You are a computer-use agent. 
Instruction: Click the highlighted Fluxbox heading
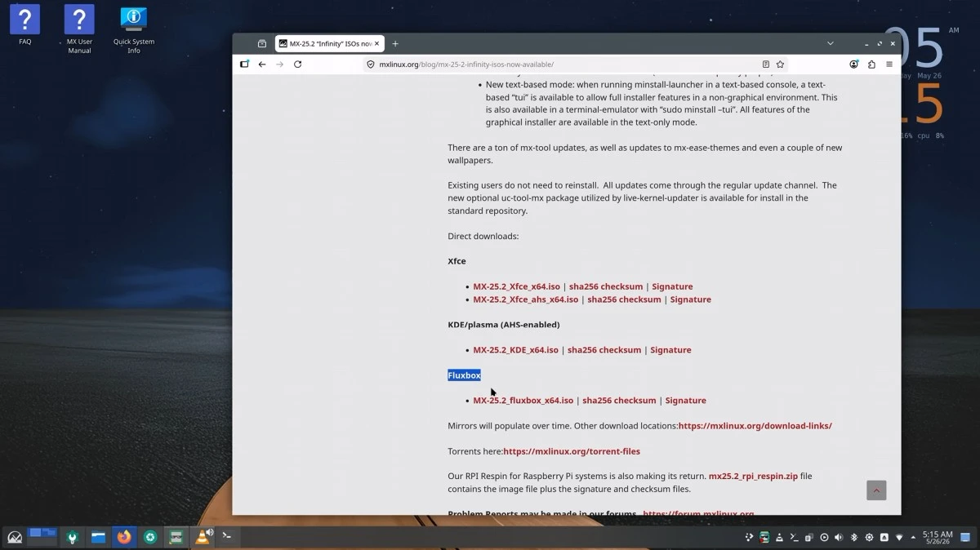click(464, 375)
